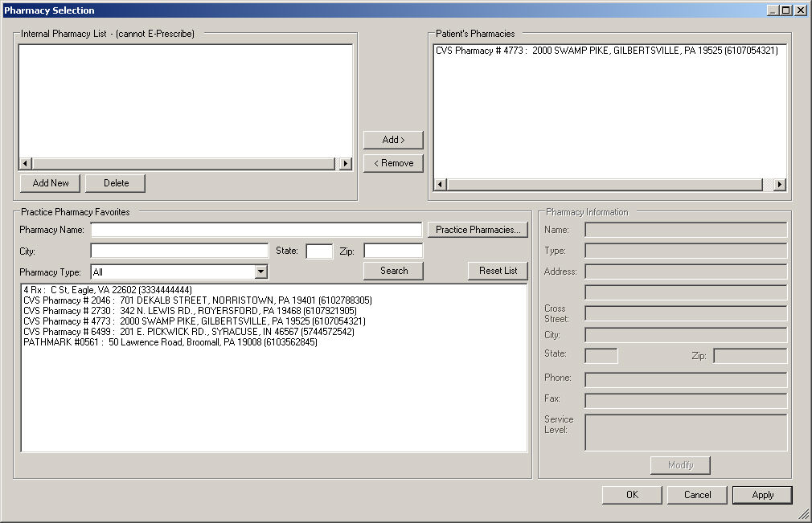Click the Apply button

click(x=762, y=495)
